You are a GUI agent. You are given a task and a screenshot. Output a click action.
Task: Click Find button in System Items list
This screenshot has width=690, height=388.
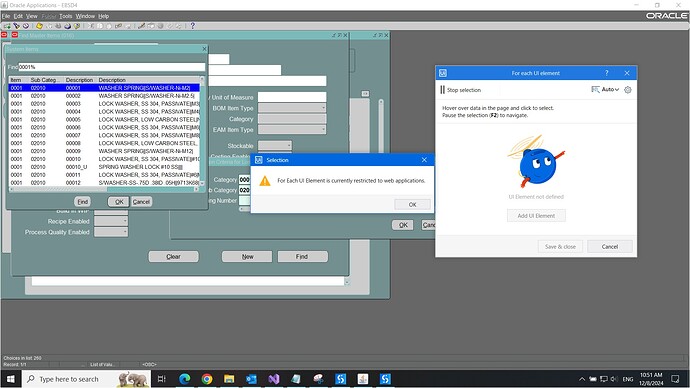(83, 201)
